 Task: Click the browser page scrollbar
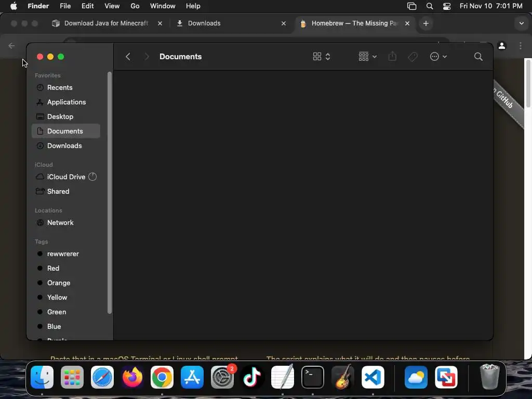528,85
